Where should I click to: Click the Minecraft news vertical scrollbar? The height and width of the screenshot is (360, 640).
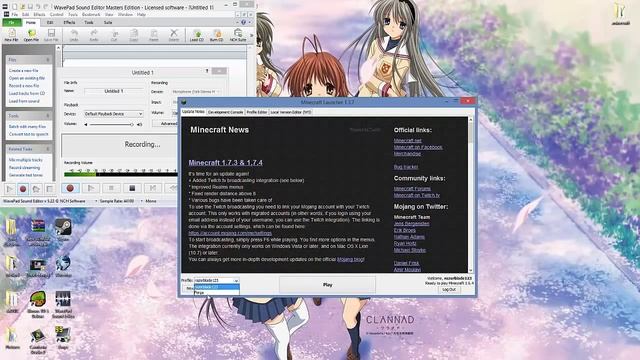(470, 195)
